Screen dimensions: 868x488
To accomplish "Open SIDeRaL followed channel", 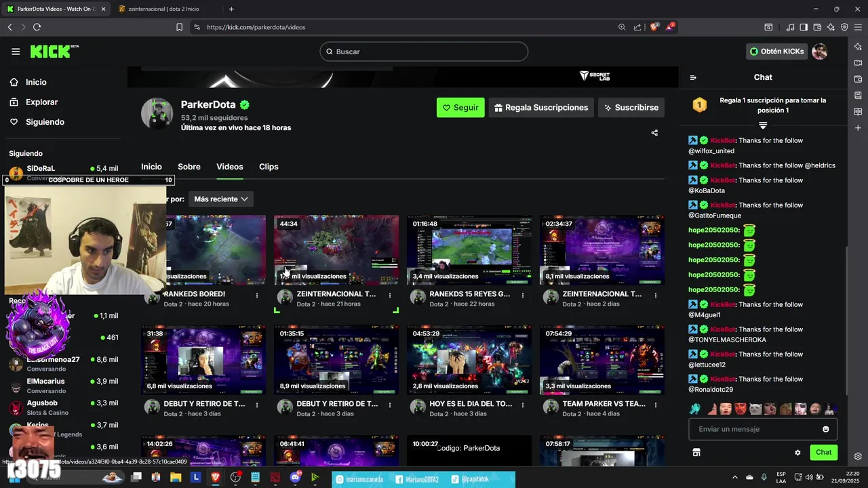I will [x=64, y=173].
